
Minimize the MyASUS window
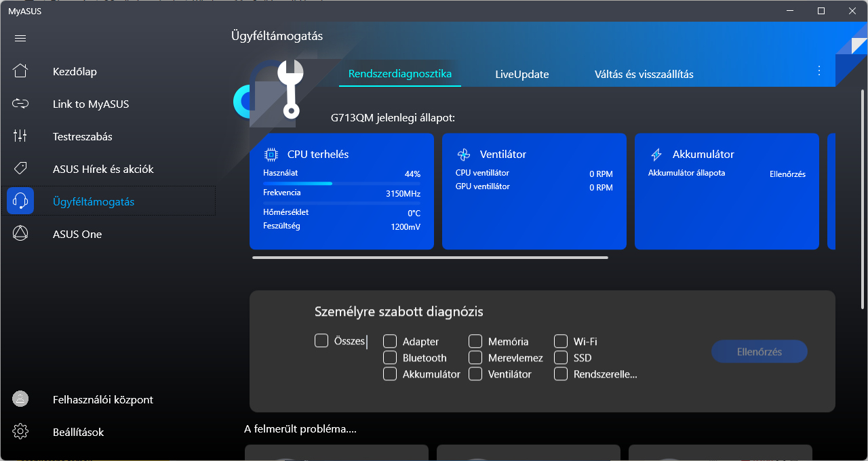pyautogui.click(x=790, y=11)
